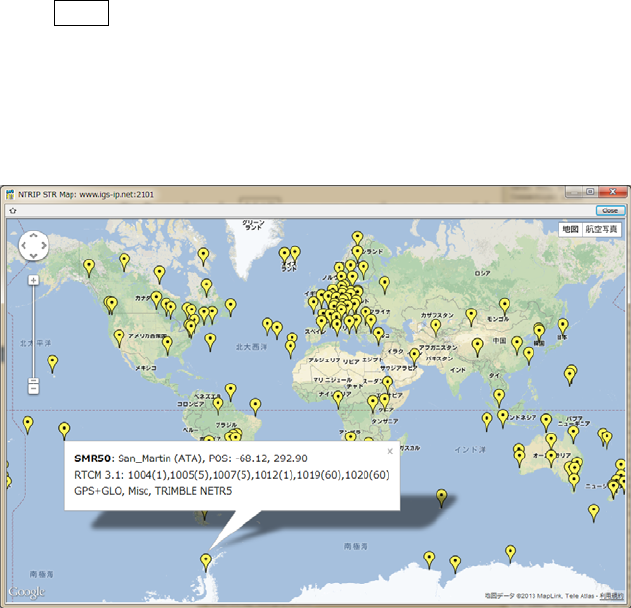Pan the map up with arrow control
631x608 pixels.
(x=33, y=236)
